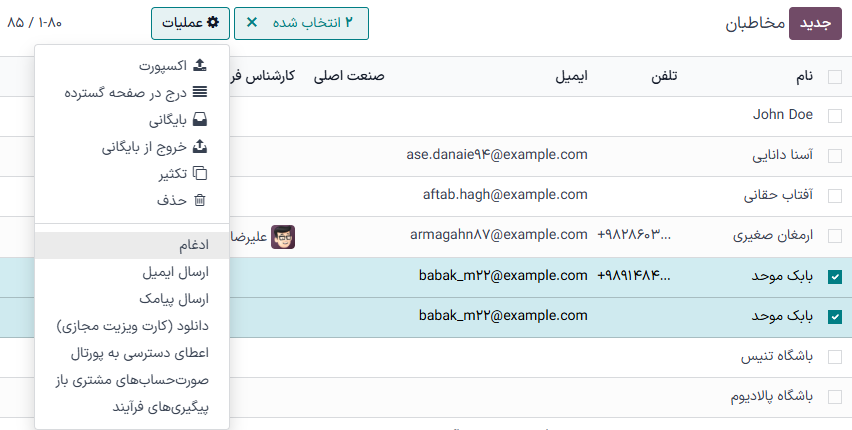The image size is (852, 430).
Task: Click the archive box icon
Action: pos(200,120)
